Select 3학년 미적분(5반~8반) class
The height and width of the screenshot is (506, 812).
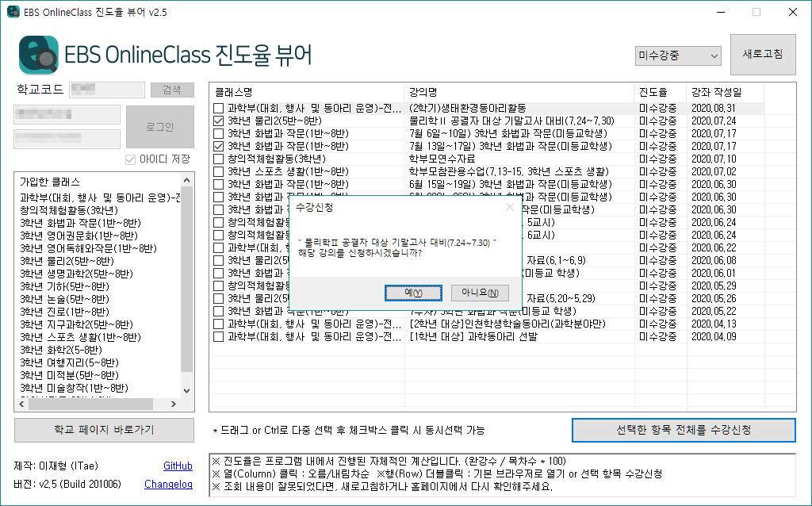pyautogui.click(x=69, y=375)
